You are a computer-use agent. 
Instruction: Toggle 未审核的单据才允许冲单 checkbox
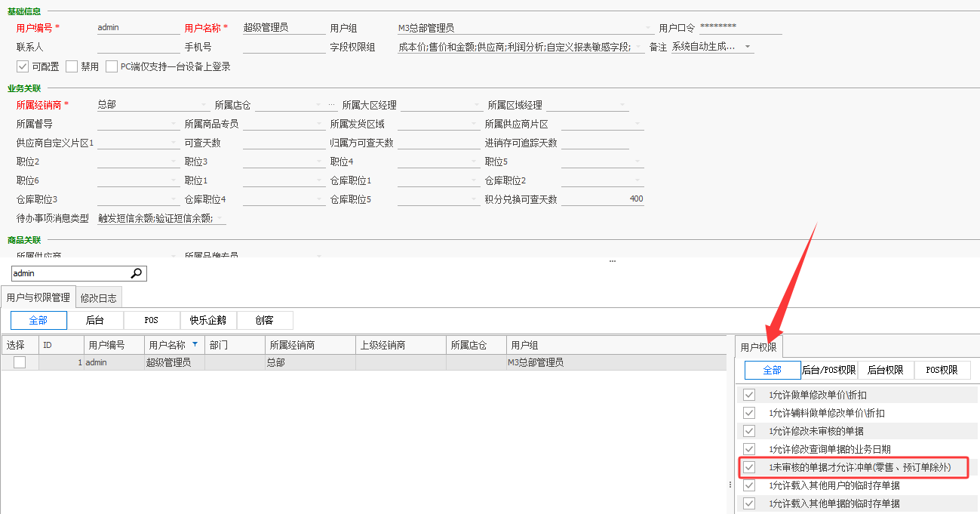[749, 467]
